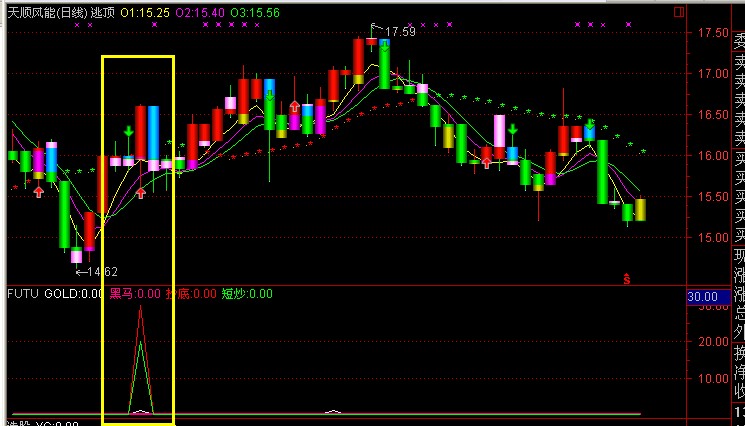Click the rightmost green down arrow signal
Viewport: 745px width, 426px height.
591,126
